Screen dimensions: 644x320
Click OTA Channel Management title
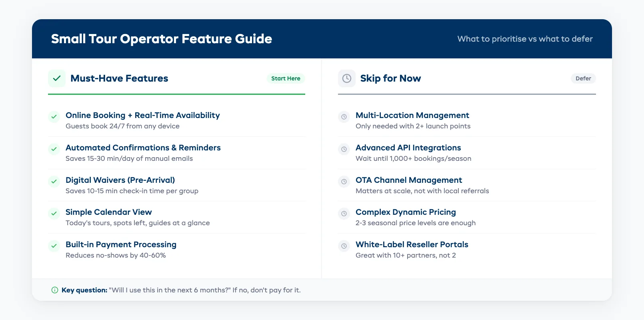coord(409,180)
